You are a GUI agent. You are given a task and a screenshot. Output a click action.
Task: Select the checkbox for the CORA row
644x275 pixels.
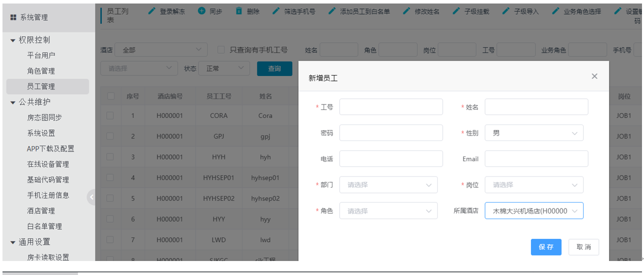pos(110,115)
